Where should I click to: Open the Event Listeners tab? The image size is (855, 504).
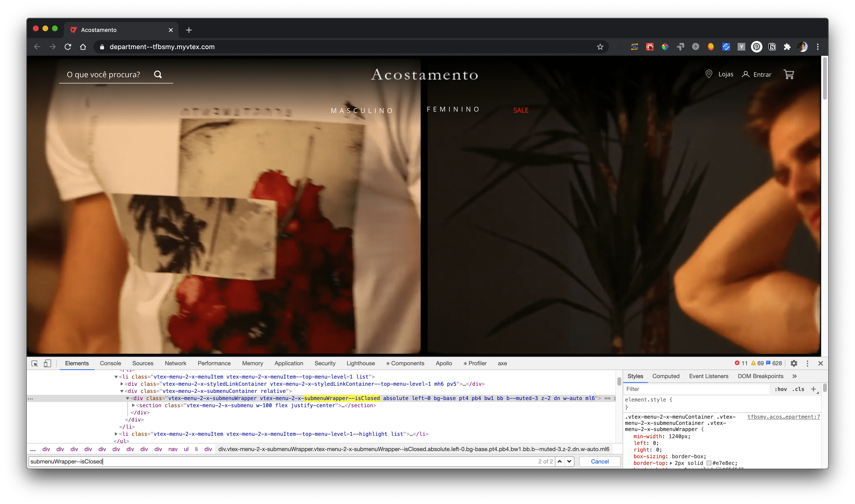tap(709, 376)
